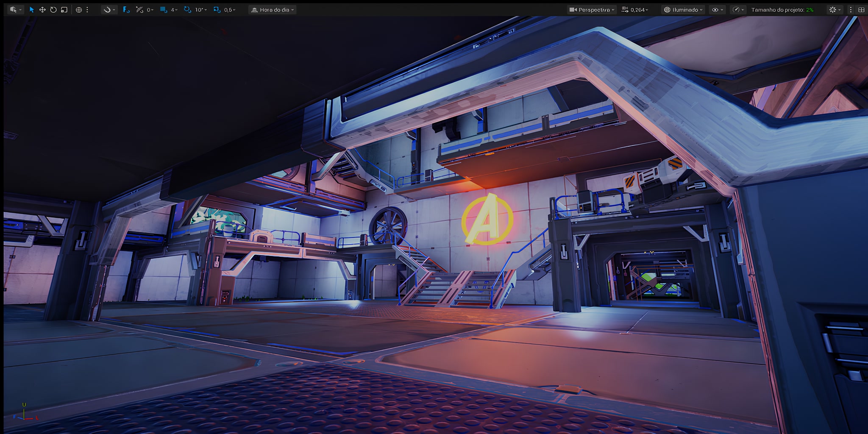The height and width of the screenshot is (434, 868).
Task: Open the eye Show flags menu
Action: pos(717,10)
